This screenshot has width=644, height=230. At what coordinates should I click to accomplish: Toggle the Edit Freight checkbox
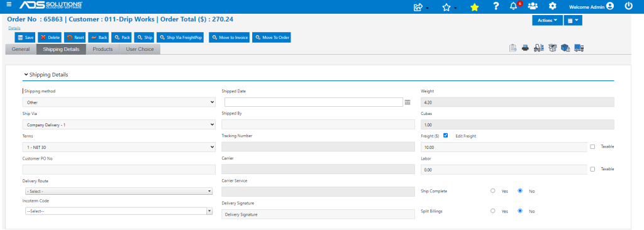coord(446,135)
